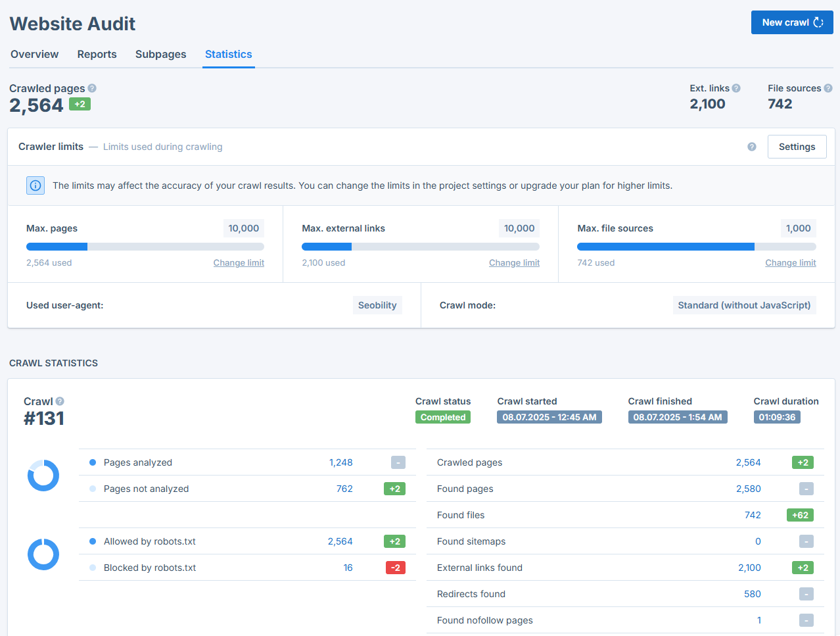Click the Max. external links limit value 10,000
The image size is (840, 636).
(x=519, y=228)
